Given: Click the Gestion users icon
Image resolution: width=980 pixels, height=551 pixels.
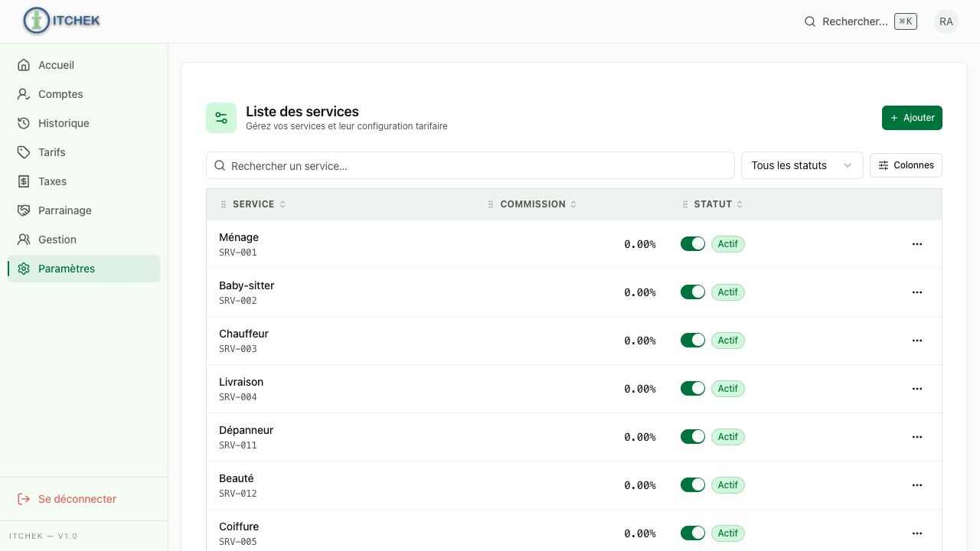Looking at the screenshot, I should (24, 240).
